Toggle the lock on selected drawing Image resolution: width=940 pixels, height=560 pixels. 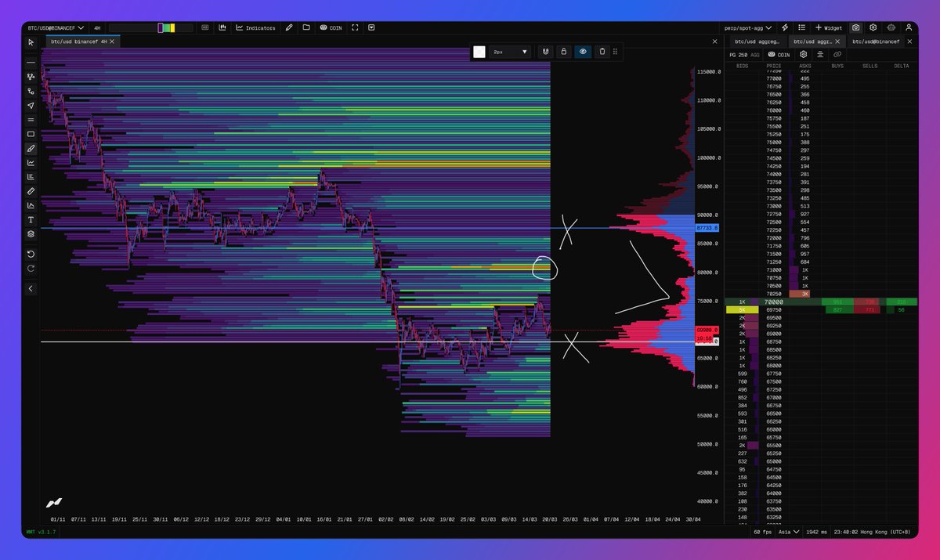[x=563, y=52]
